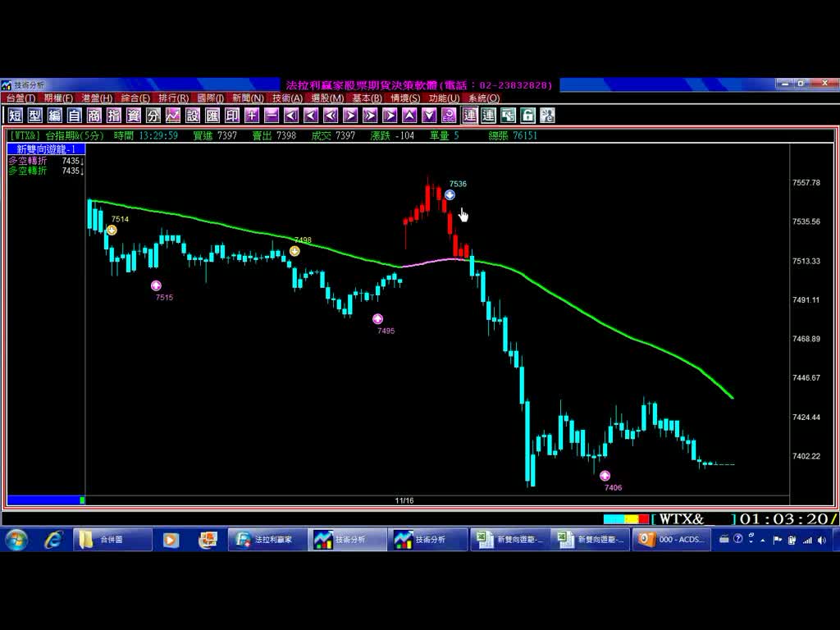This screenshot has height=630, width=840.
Task: Open the 選股(M) menu
Action: [327, 98]
